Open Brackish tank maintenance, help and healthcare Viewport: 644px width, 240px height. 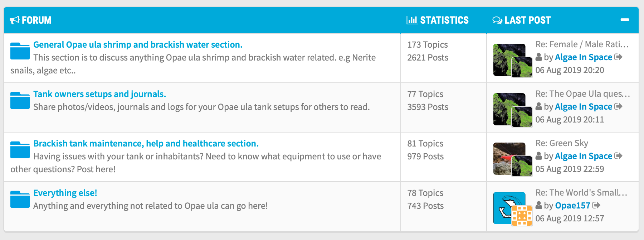pyautogui.click(x=146, y=143)
